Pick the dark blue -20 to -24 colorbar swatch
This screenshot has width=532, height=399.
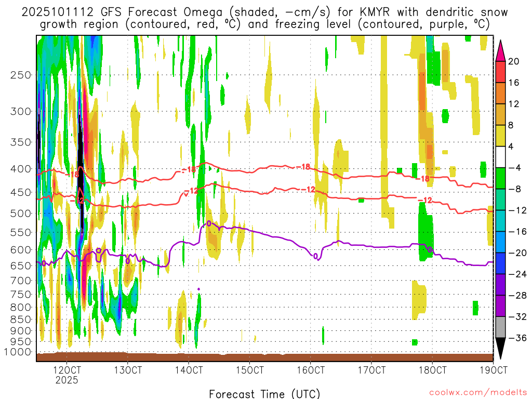500,263
